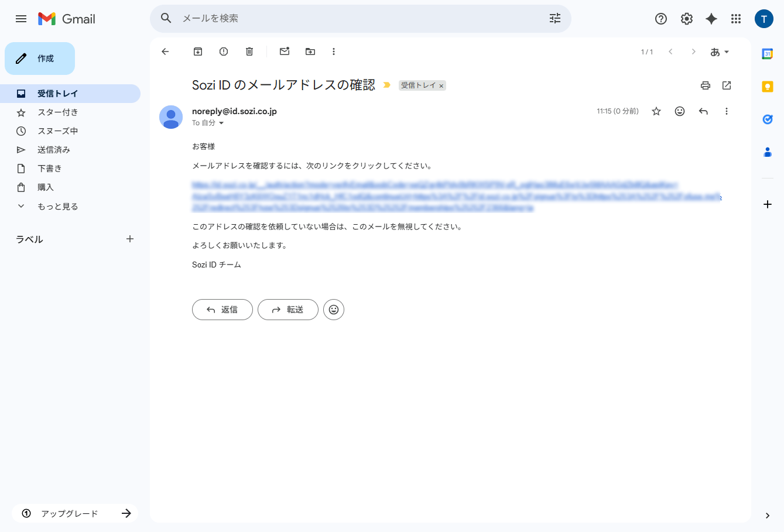Report the email as spam
The width and height of the screenshot is (784, 532).
coord(224,52)
